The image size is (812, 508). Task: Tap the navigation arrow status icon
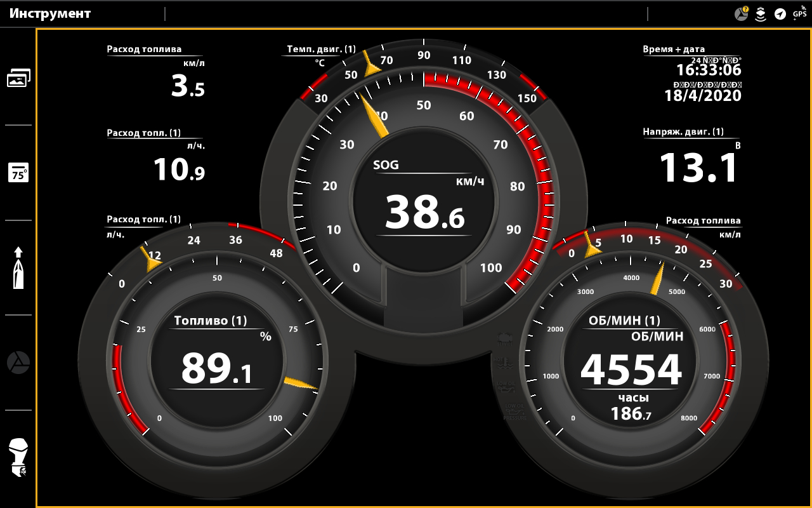(x=780, y=14)
